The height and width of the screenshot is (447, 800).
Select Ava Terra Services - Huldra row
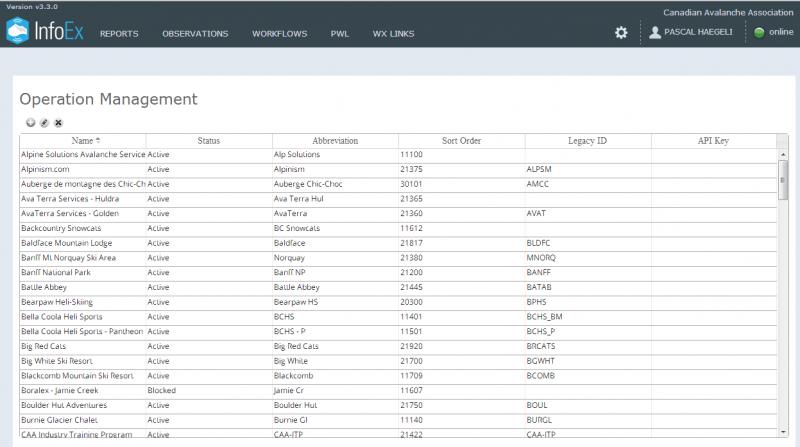(398, 199)
